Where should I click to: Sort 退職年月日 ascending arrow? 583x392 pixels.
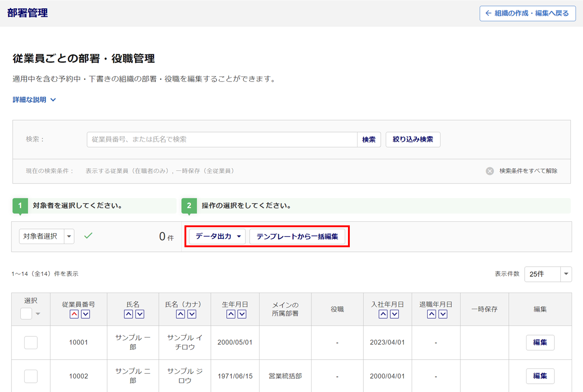tap(431, 314)
